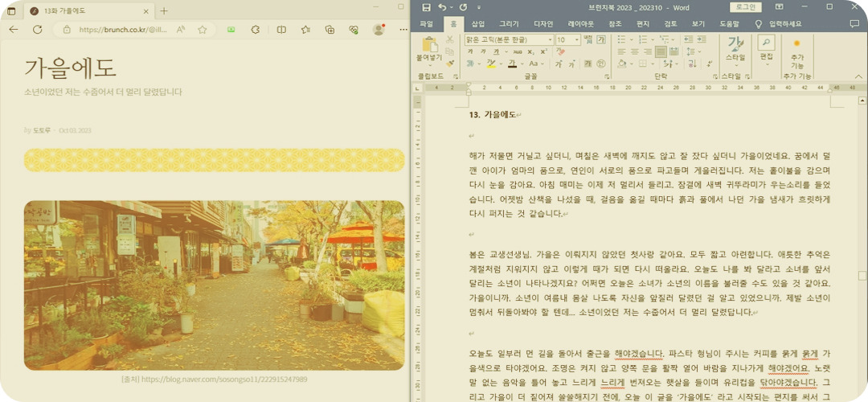Open author 도토루 profile link
The width and height of the screenshot is (868, 402).
point(42,130)
